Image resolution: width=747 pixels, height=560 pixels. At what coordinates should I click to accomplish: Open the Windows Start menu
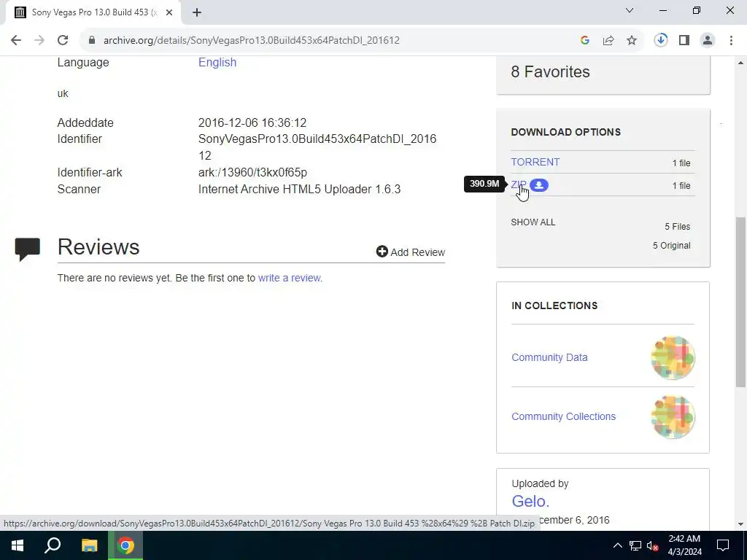(18, 545)
